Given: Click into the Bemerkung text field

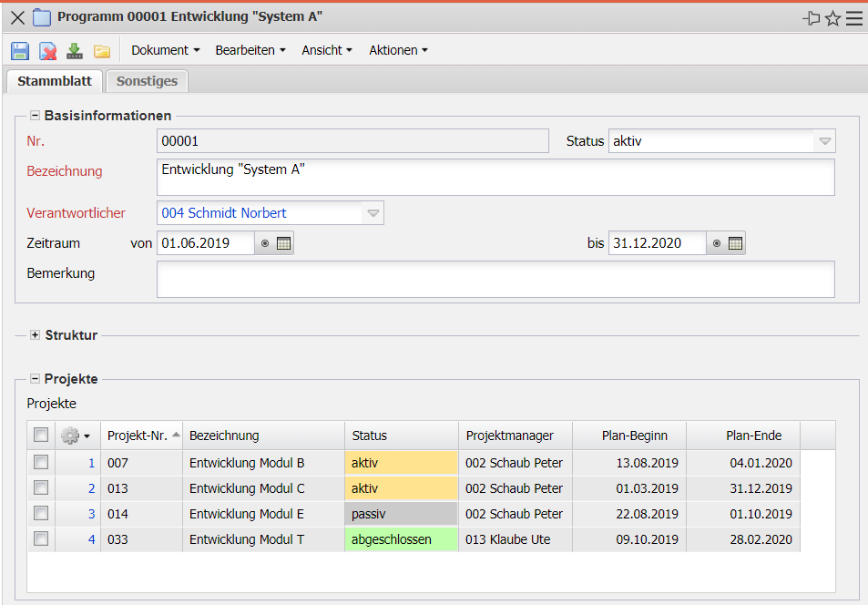Looking at the screenshot, I should (x=495, y=280).
